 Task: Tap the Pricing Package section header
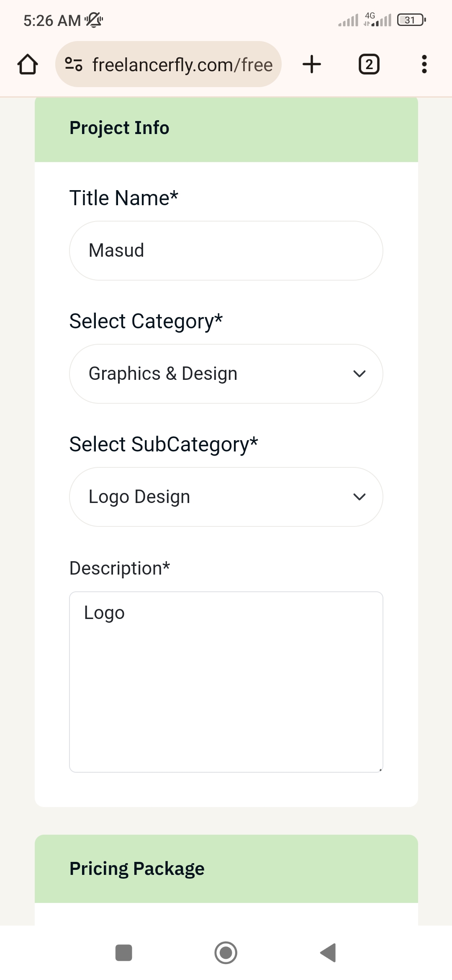[226, 869]
